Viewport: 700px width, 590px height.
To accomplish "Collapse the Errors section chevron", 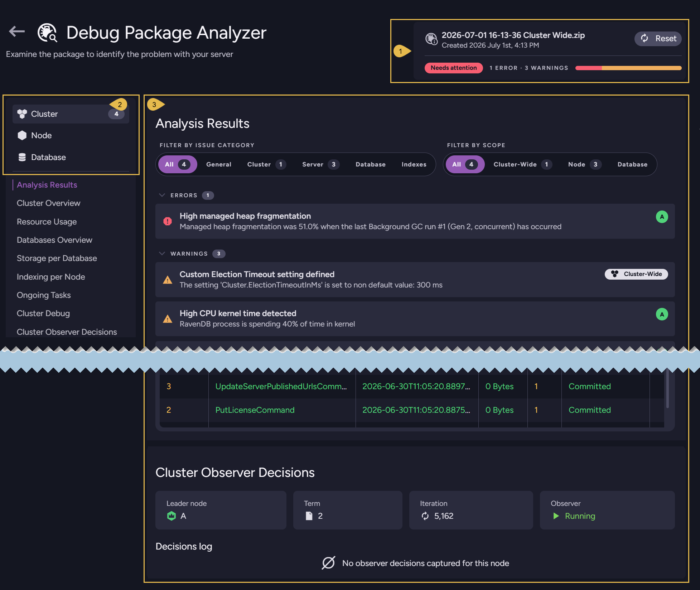I will 162,195.
